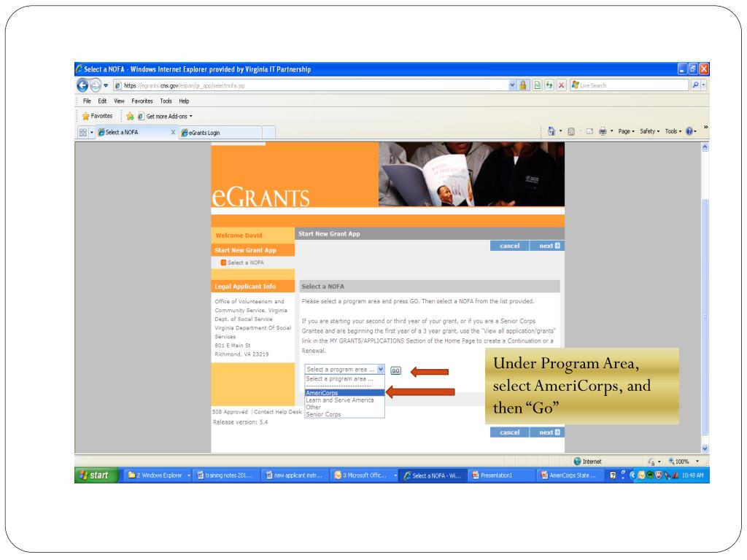Open Presentation1 taskbar item
Viewport: 747px width, 560px height.
[503, 475]
